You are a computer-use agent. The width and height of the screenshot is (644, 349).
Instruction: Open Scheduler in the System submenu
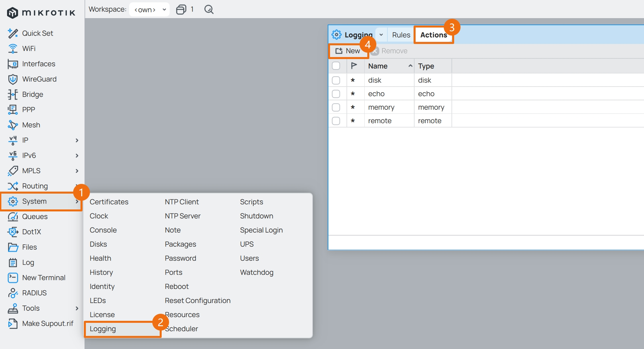(x=181, y=329)
